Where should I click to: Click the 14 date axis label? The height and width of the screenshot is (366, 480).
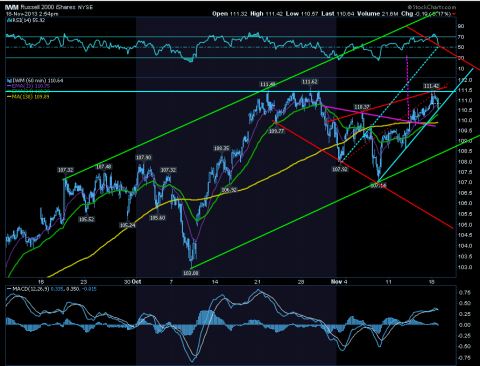click(x=215, y=282)
